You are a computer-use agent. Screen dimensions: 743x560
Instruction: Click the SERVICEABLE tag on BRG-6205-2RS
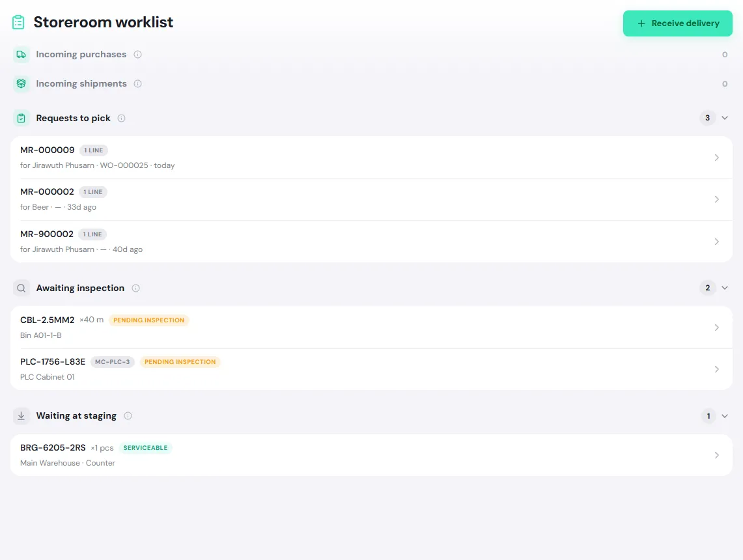[x=145, y=448]
